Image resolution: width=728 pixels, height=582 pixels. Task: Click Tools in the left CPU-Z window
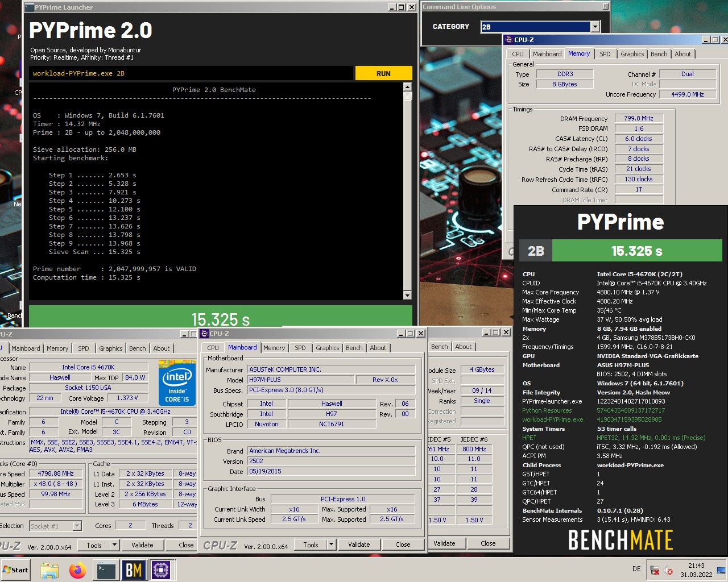[94, 545]
